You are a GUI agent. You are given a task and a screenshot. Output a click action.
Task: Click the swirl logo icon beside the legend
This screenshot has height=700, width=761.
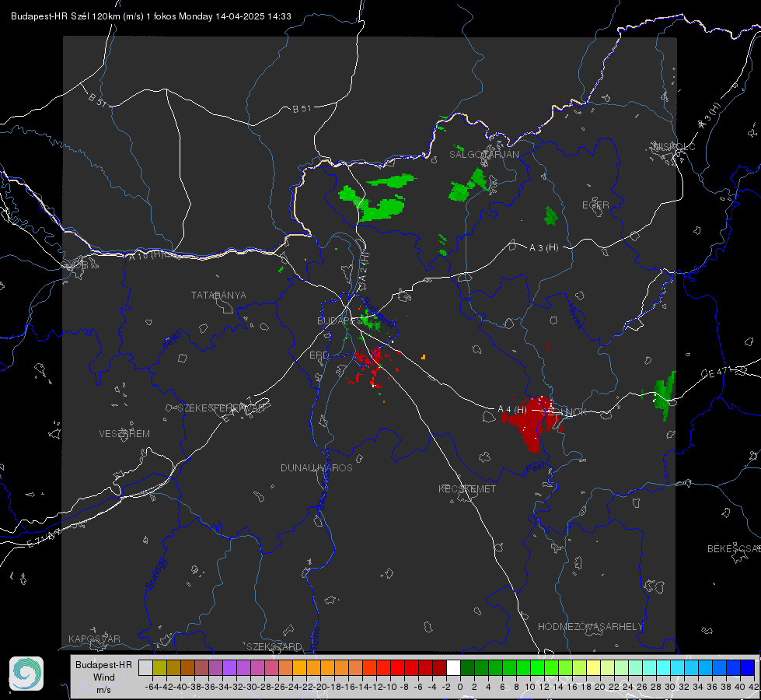(x=26, y=674)
